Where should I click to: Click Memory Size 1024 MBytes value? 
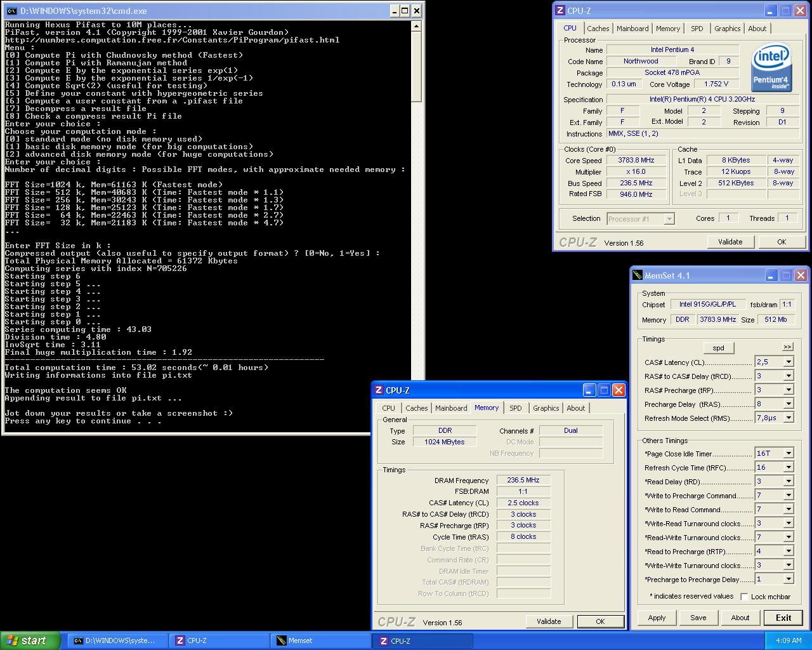point(445,442)
